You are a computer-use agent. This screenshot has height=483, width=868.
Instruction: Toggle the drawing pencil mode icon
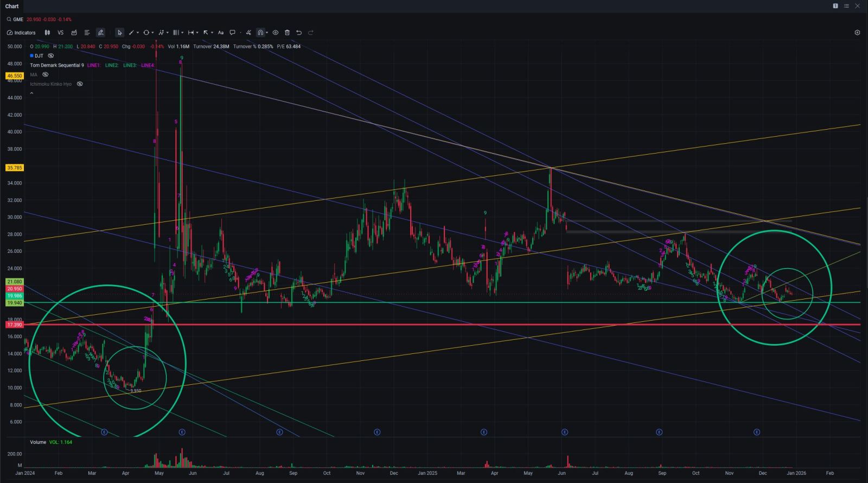point(100,33)
